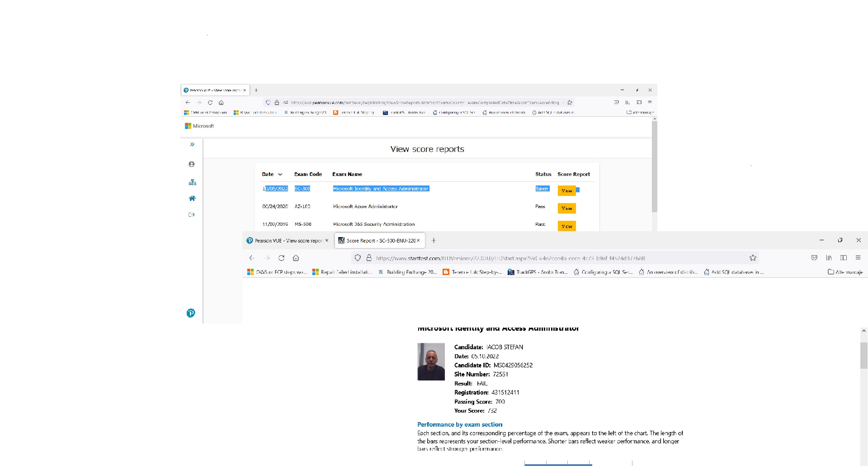Screen dimensions: 868x466
Task: Open the application menu in front window
Action: 858,258
